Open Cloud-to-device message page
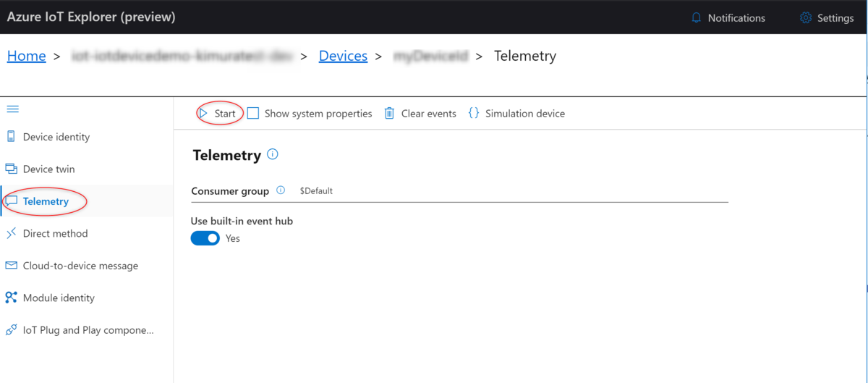868x383 pixels. click(87, 266)
